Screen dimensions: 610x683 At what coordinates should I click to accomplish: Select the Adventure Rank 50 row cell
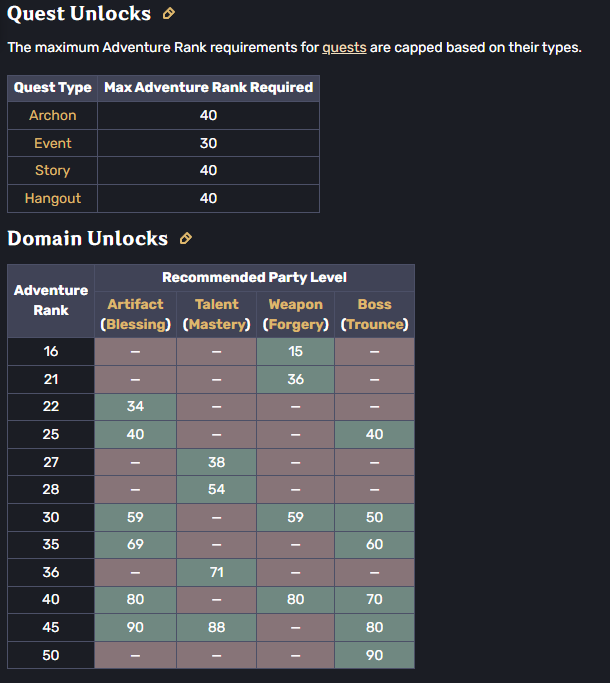pos(51,655)
